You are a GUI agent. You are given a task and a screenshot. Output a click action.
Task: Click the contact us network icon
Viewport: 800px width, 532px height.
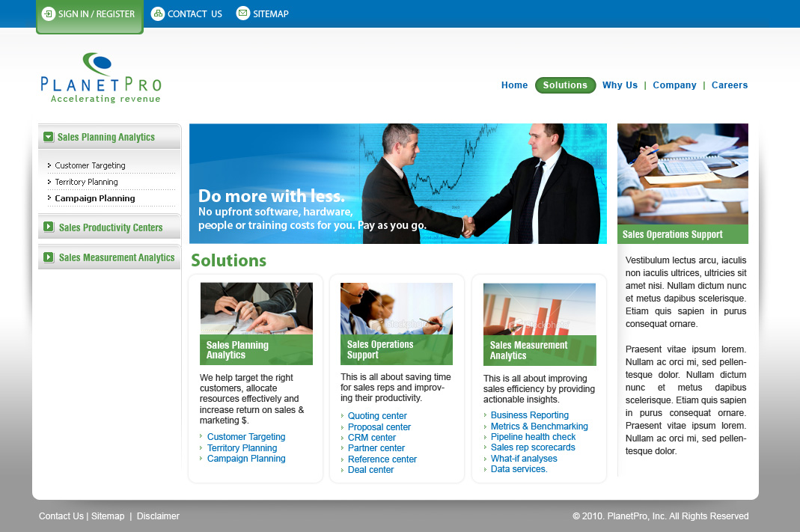pyautogui.click(x=158, y=13)
